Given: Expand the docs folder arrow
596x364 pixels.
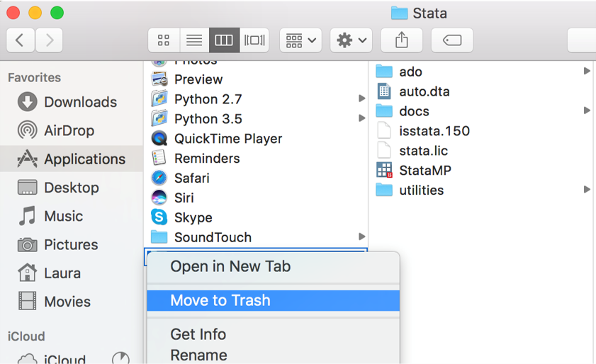Looking at the screenshot, I should [587, 110].
